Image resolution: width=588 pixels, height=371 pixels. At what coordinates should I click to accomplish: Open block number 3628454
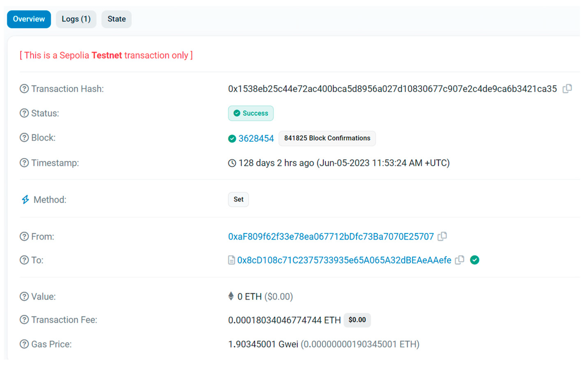[x=256, y=139]
